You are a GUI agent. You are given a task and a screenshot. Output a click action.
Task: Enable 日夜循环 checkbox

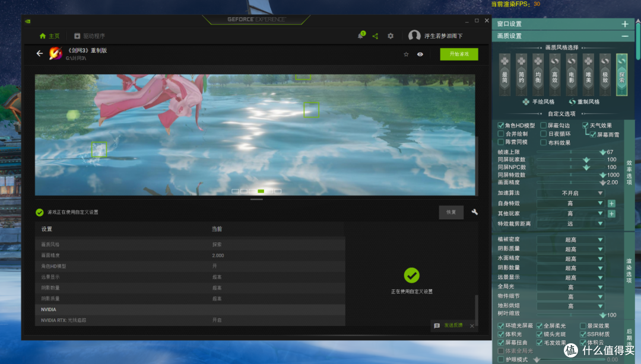click(543, 133)
